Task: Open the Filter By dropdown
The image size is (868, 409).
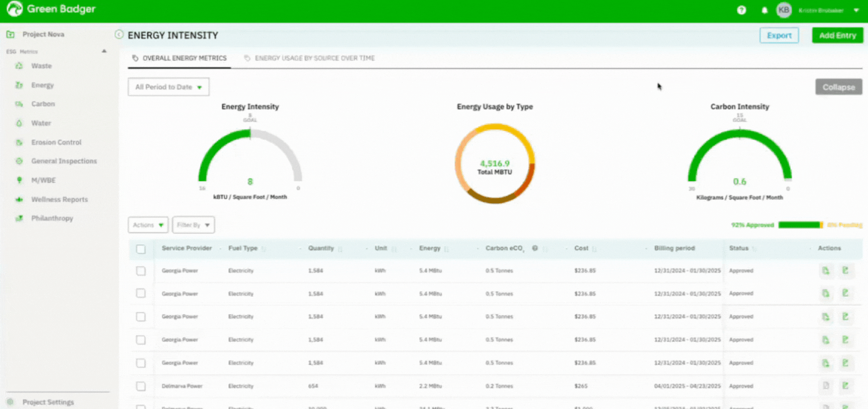Action: pyautogui.click(x=193, y=225)
